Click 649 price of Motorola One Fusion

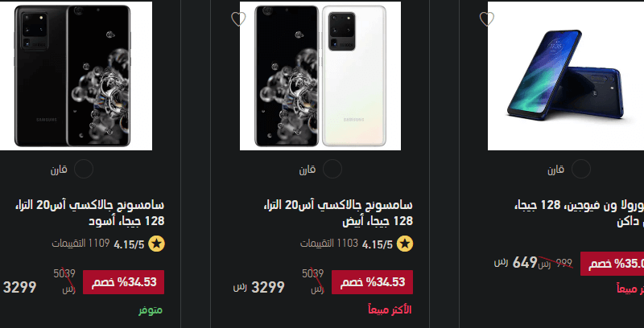(525, 262)
